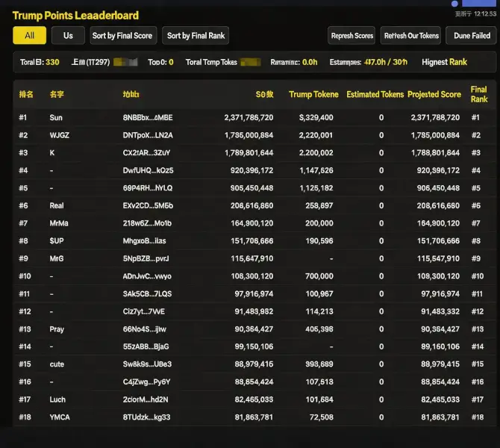Click the Trump Points Leaderboard title
500x448 pixels.
coord(75,15)
